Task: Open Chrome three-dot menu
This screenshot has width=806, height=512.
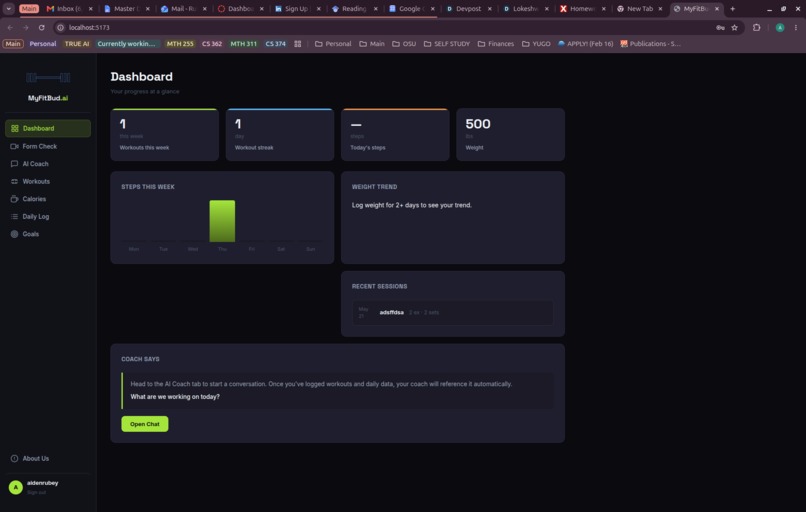Action: (x=796, y=28)
